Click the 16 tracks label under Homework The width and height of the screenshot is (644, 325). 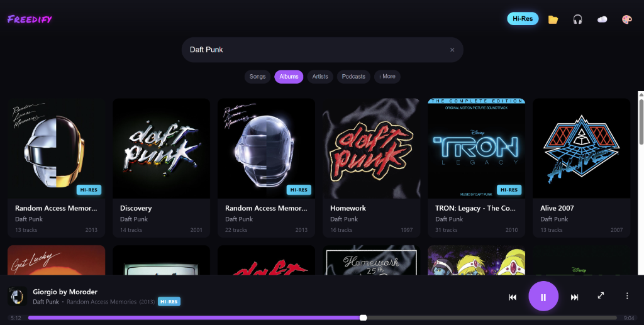coord(341,230)
